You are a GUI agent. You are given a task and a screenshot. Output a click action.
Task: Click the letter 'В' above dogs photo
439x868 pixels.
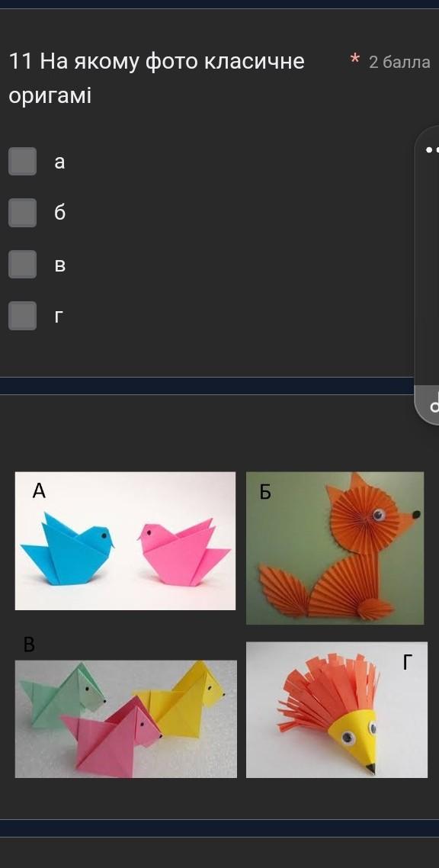pyautogui.click(x=29, y=645)
